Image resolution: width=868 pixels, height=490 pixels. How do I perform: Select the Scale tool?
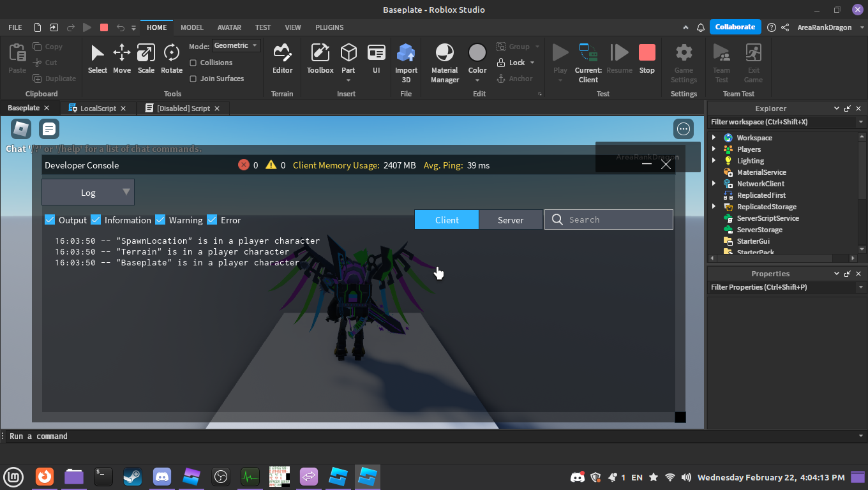146,59
